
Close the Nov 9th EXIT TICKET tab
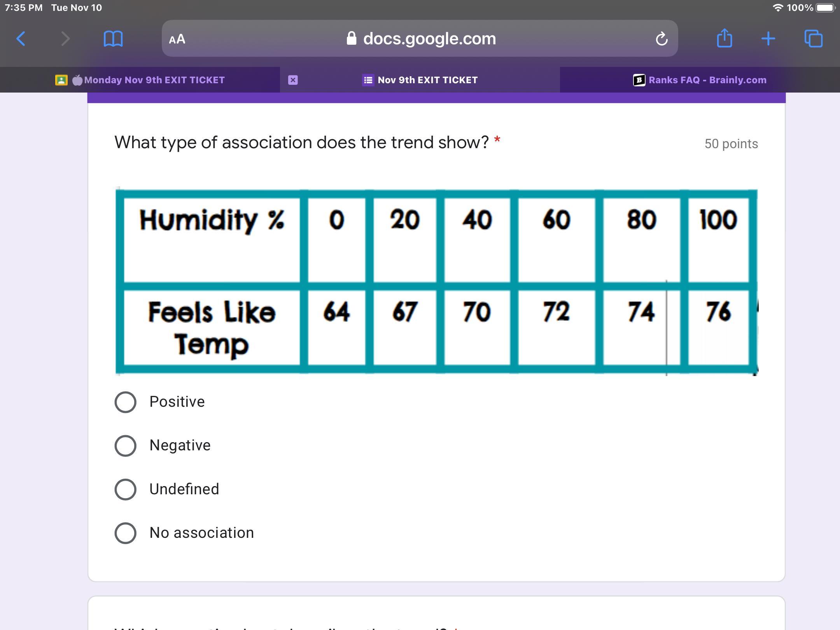[293, 80]
